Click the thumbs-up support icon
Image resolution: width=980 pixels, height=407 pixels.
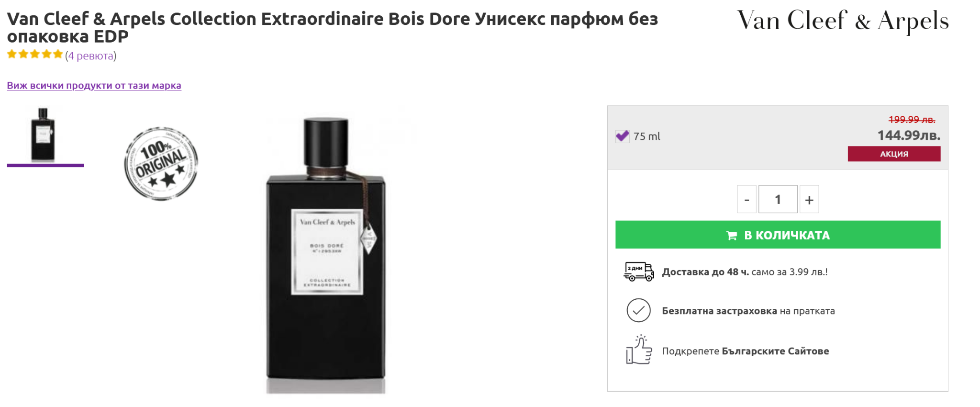[639, 350]
